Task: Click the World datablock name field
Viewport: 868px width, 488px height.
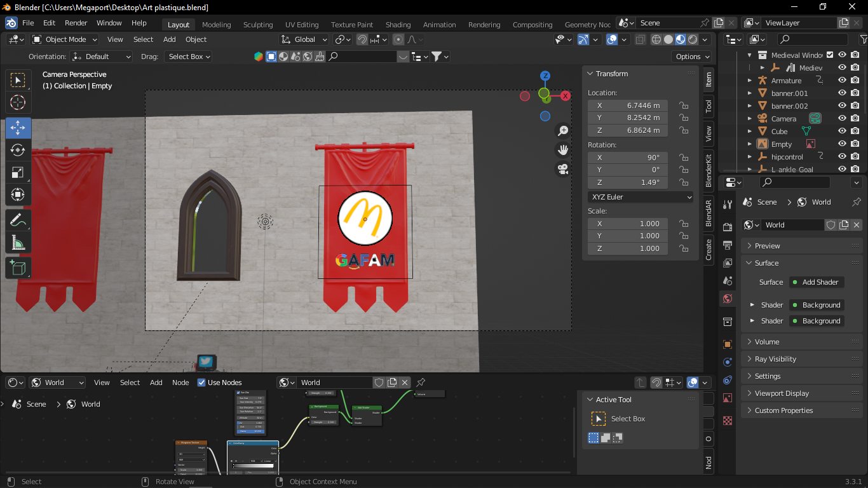Action: pos(793,225)
